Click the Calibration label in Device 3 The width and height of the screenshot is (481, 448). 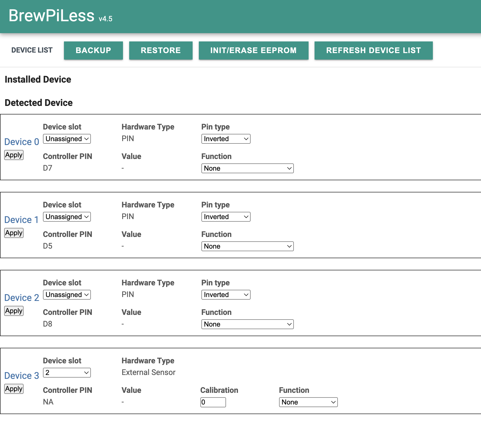(x=219, y=390)
